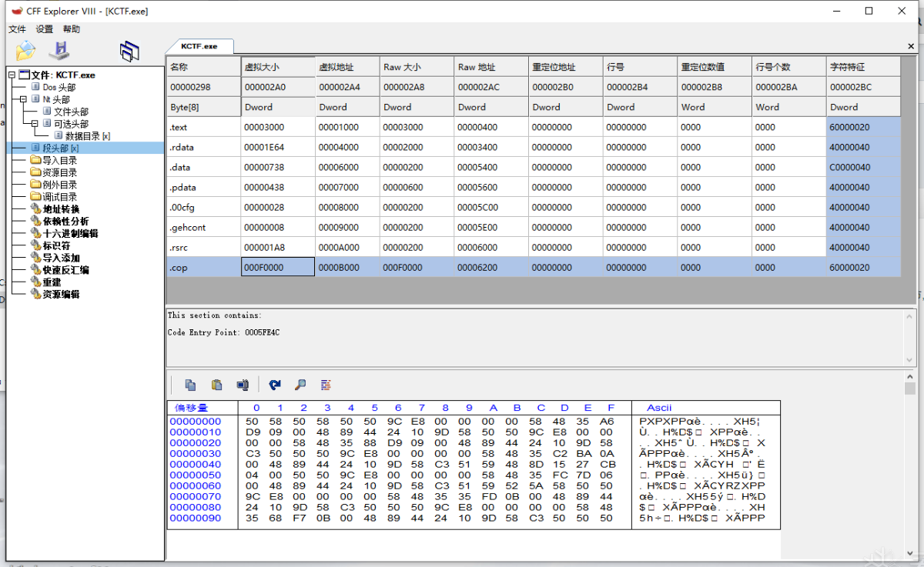924x567 pixels.
Task: Click the striped lines icon in hex toolbar
Action: [326, 385]
